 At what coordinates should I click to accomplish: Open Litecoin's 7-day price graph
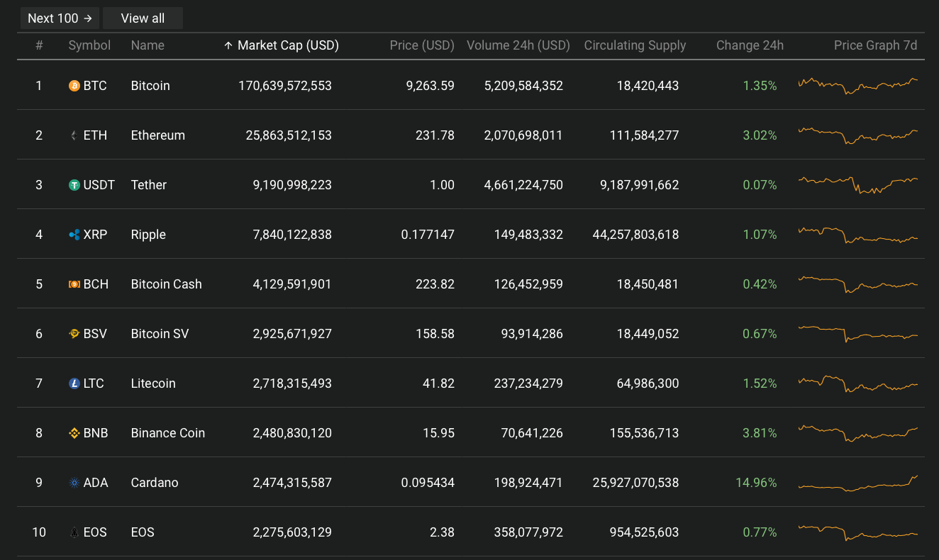point(858,383)
